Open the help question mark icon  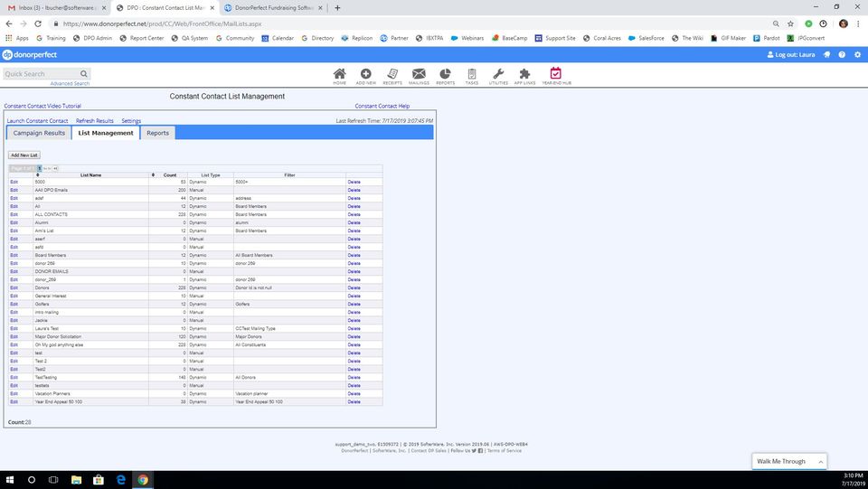(842, 55)
